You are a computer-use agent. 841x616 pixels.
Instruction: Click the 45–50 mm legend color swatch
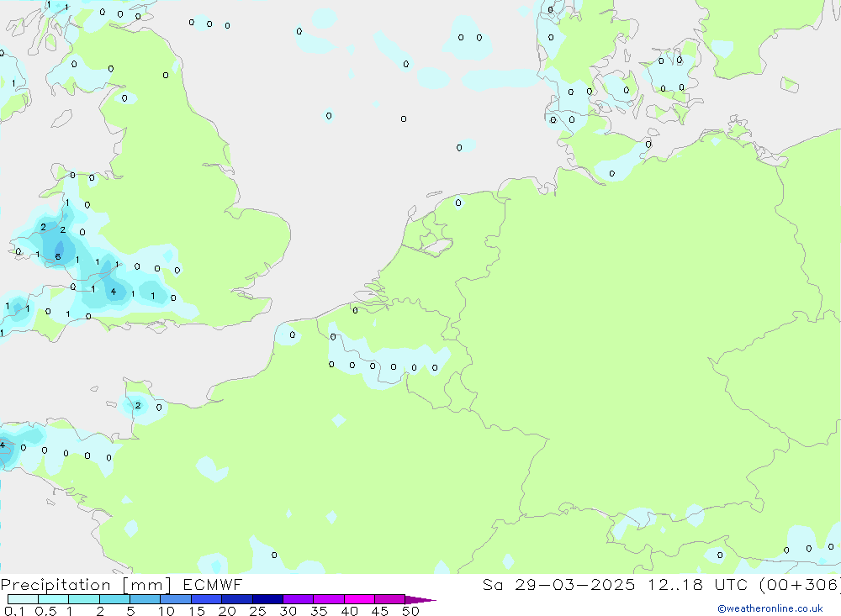coord(390,599)
